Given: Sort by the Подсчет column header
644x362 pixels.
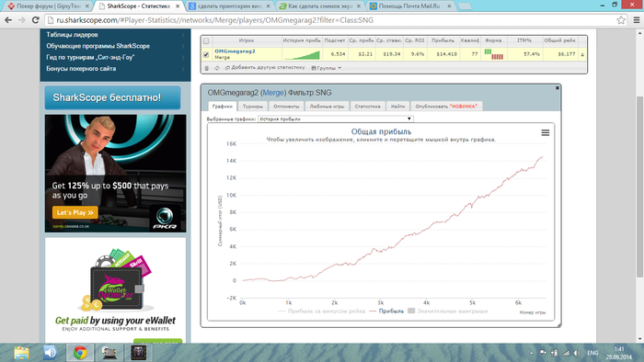Looking at the screenshot, I should (334, 40).
